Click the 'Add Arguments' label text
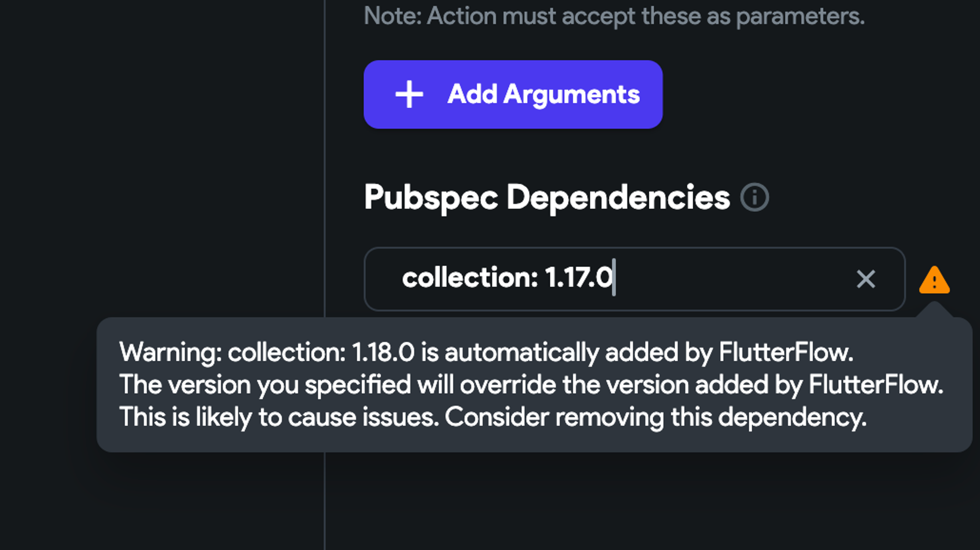Image resolution: width=980 pixels, height=550 pixels. point(543,94)
